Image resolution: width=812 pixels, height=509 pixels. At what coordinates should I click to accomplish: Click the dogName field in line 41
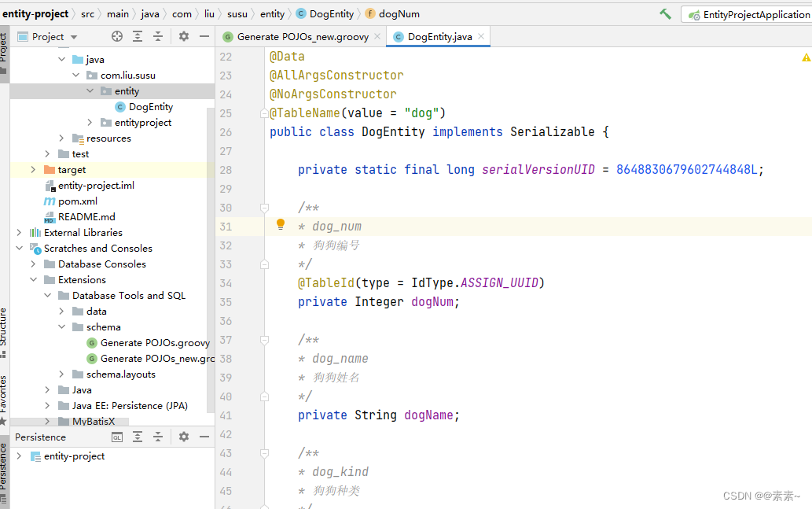[x=428, y=415]
